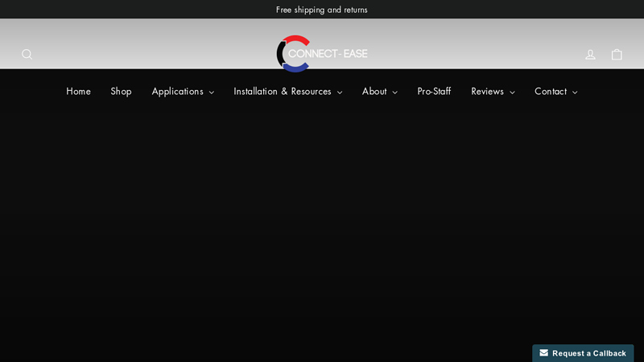The height and width of the screenshot is (362, 644).
Task: Expand the Applications dropdown chevron
Action: (x=212, y=93)
